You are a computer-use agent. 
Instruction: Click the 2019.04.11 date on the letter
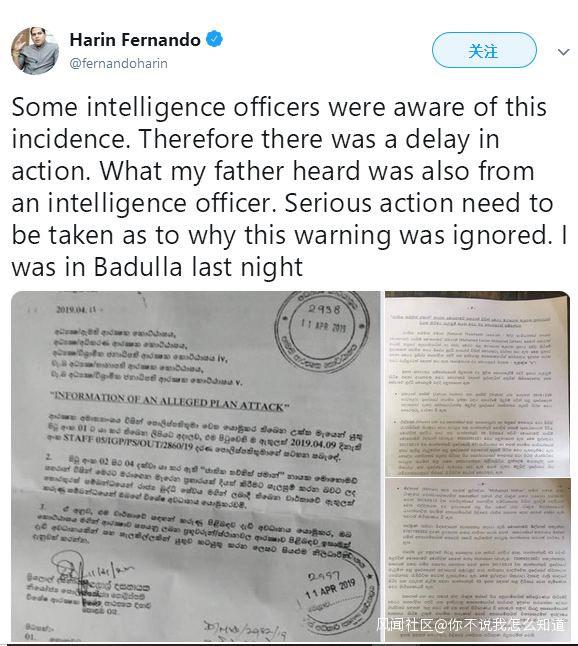pyautogui.click(x=72, y=310)
